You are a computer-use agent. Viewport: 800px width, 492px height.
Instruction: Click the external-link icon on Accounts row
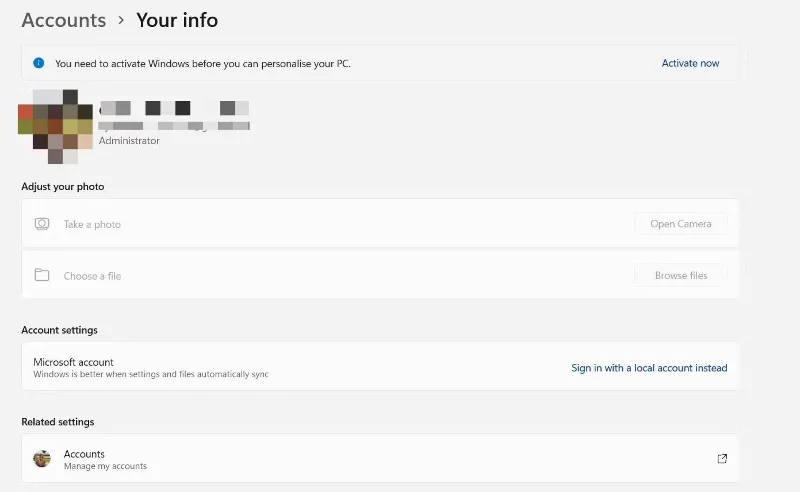pyautogui.click(x=722, y=458)
